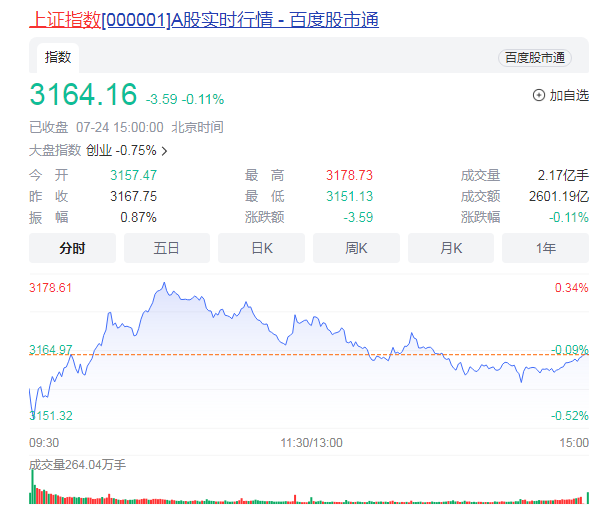Viewport: 602px width, 515px height.
Task: Click the 最高 value 3178.73
Action: tap(349, 175)
